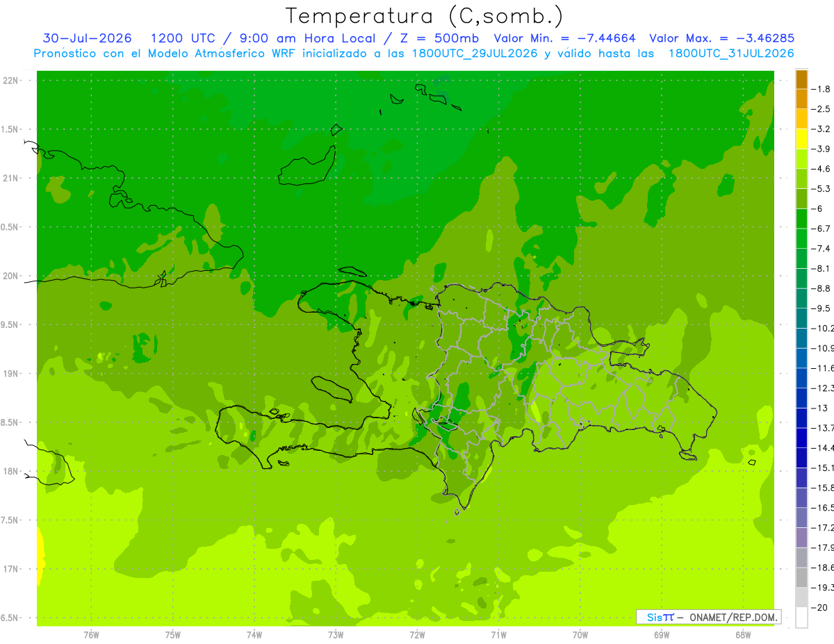Screen dimensions: 834x644
Task: Pick the dark blue swatch between -13.7 and -14.4
Action: point(801,438)
